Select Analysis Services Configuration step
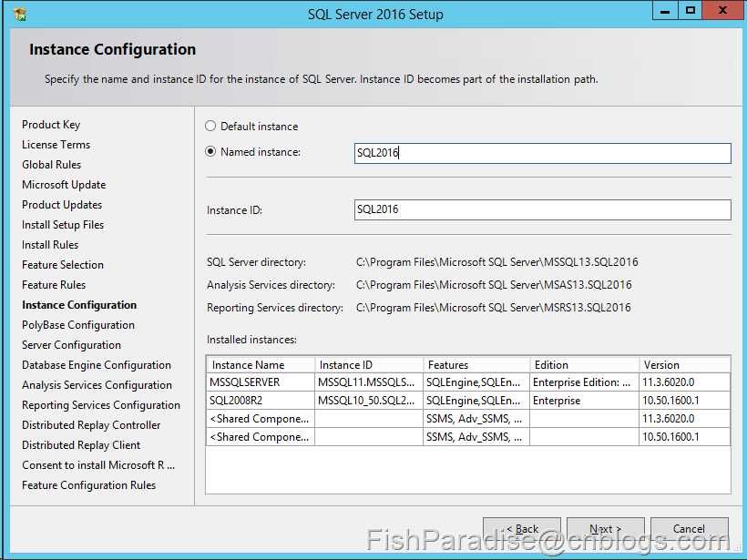 pos(97,385)
